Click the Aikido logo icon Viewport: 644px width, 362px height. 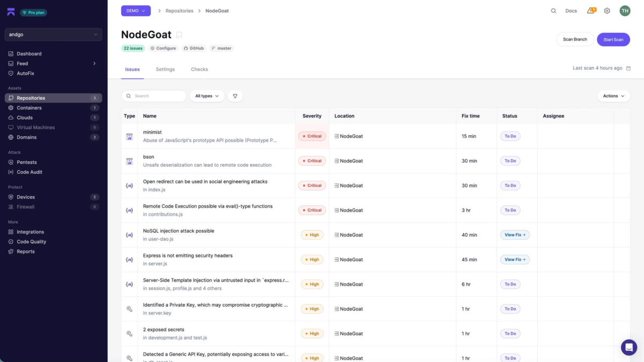click(11, 12)
